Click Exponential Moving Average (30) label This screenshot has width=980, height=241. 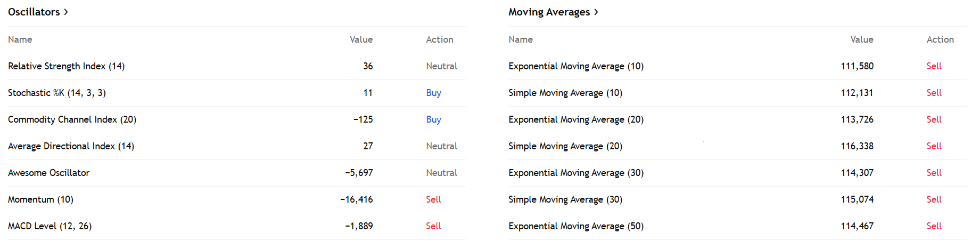(576, 173)
